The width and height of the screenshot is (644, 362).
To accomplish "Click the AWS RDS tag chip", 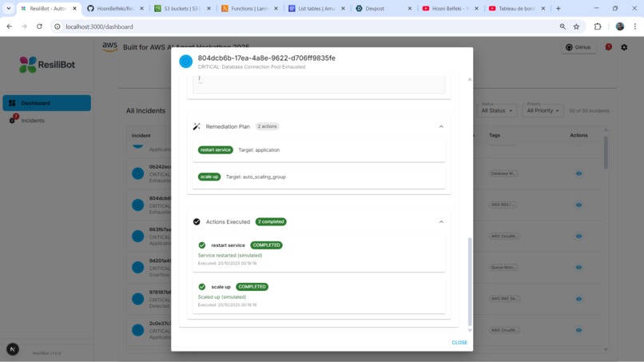I will (x=503, y=205).
